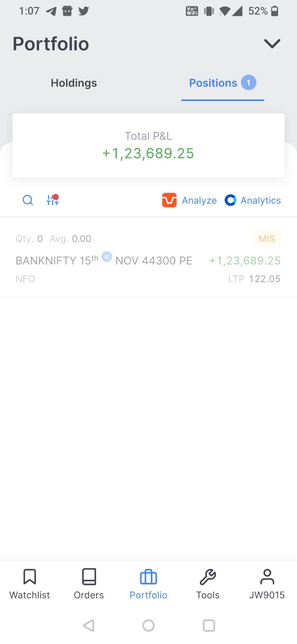297x644 pixels.
Task: Expand the Portfolio header chevron
Action: click(x=272, y=43)
